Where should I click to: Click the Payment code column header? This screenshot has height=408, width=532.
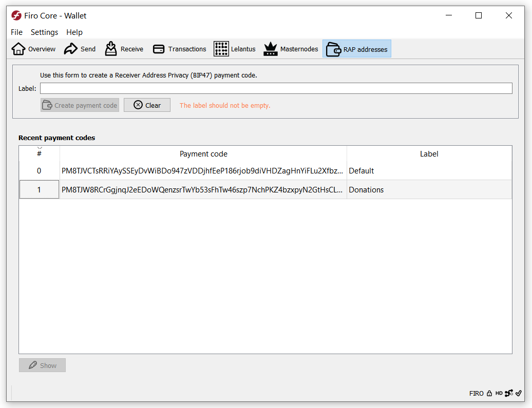click(x=203, y=153)
